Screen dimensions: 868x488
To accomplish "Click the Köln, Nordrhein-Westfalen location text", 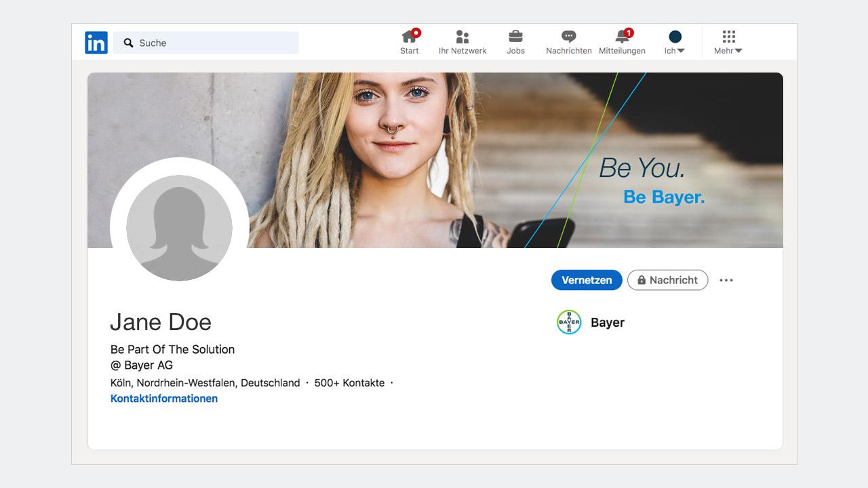I will tap(205, 383).
